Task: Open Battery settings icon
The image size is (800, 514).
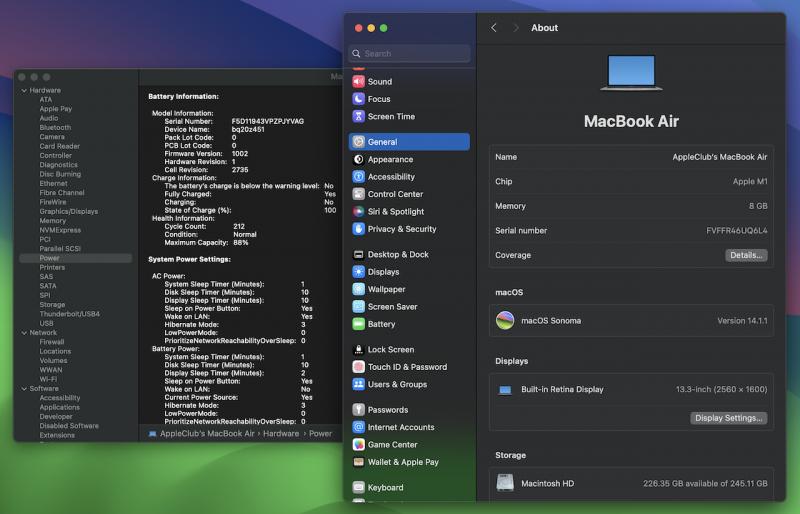Action: (359, 324)
